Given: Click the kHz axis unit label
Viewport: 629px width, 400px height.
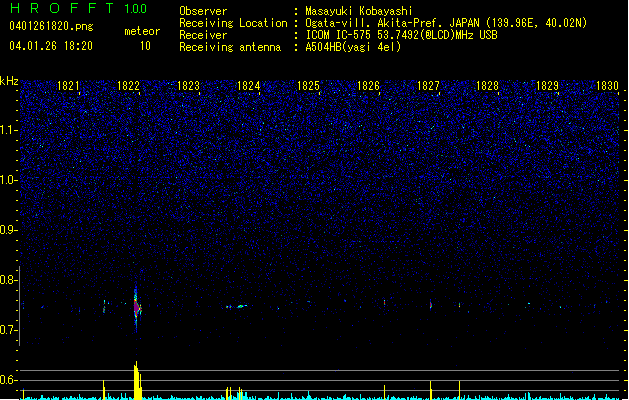Looking at the screenshot, I should (x=9, y=81).
